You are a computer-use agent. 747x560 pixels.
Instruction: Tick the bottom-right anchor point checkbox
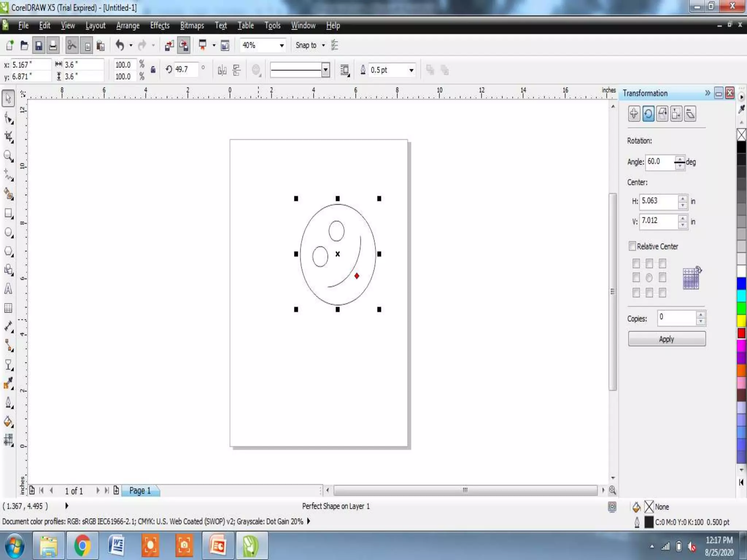pyautogui.click(x=662, y=293)
